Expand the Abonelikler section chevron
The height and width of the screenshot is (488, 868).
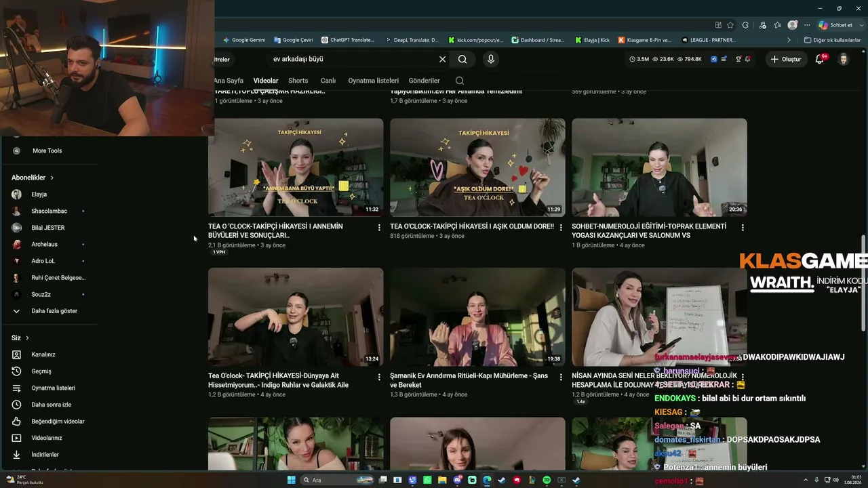[52, 178]
